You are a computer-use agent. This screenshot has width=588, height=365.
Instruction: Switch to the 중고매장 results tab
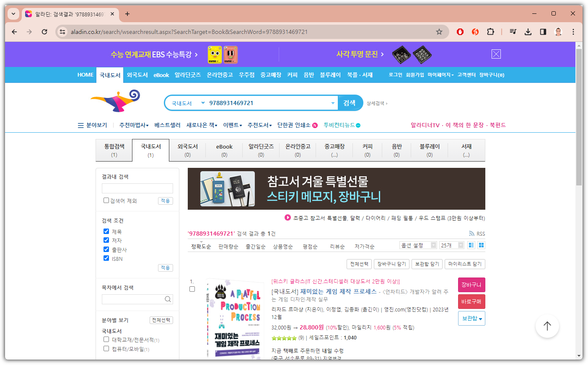[334, 150]
